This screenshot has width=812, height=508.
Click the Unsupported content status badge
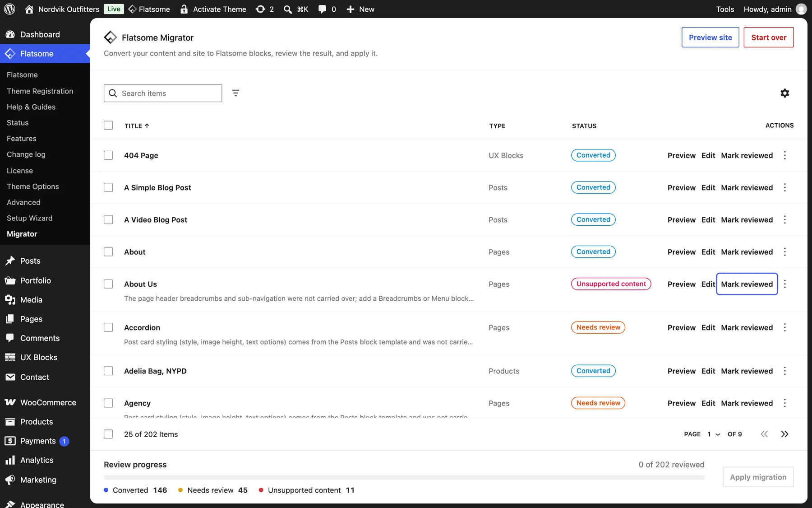click(x=611, y=284)
